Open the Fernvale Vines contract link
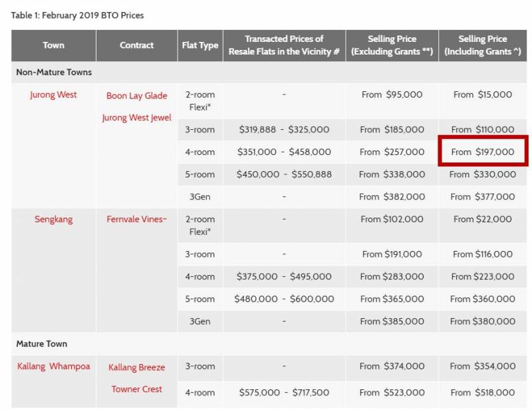532x410 pixels. click(136, 219)
